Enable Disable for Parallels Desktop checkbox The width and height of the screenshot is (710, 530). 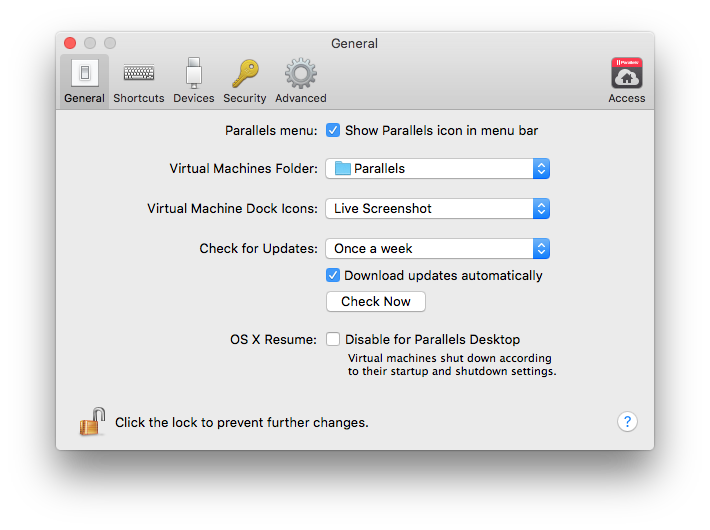tap(333, 339)
